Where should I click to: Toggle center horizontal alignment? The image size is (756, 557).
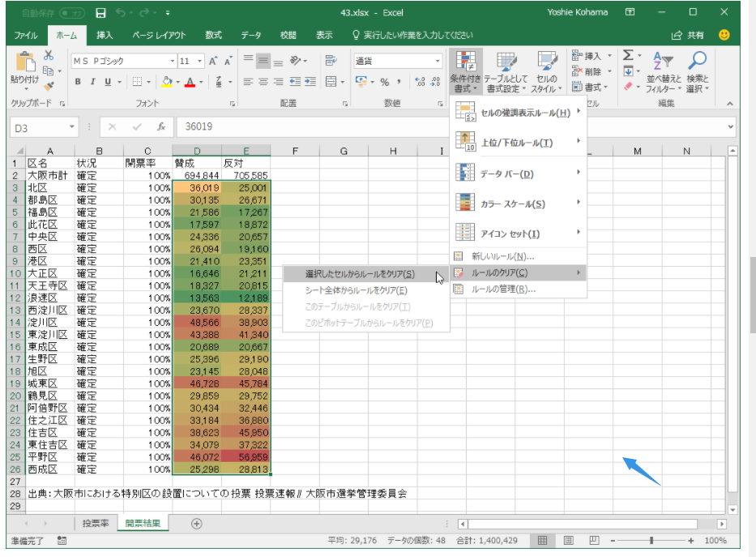263,82
